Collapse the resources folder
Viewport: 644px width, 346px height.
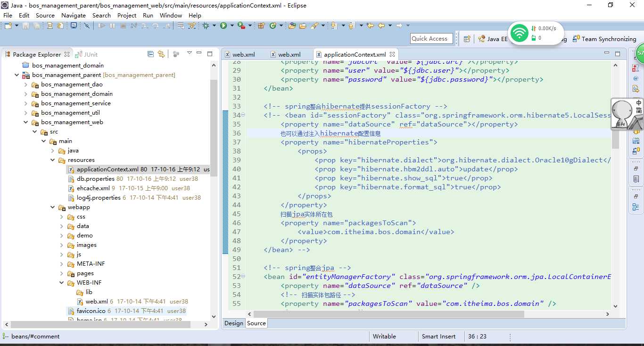pos(53,160)
